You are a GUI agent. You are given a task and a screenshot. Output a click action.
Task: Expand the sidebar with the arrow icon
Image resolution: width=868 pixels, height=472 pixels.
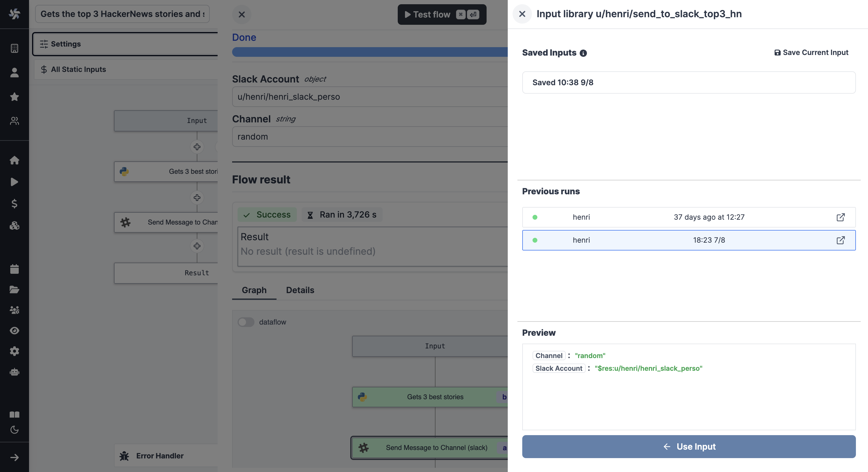[15, 457]
